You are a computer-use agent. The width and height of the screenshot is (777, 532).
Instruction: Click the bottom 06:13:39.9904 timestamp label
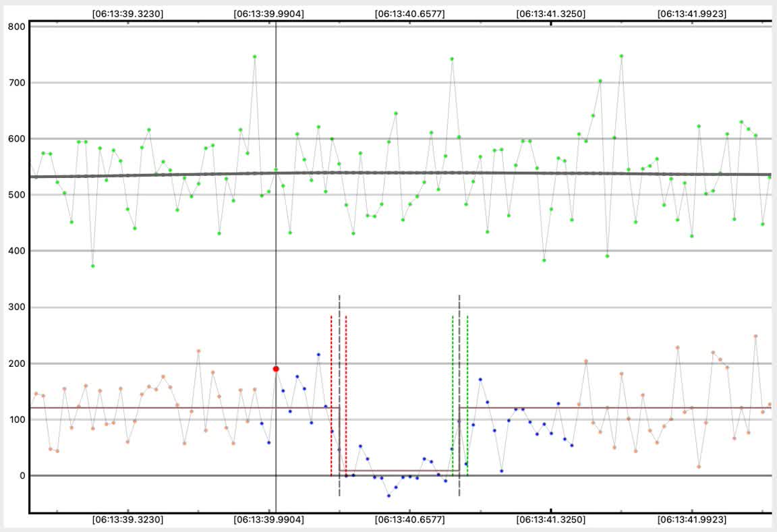pos(268,520)
